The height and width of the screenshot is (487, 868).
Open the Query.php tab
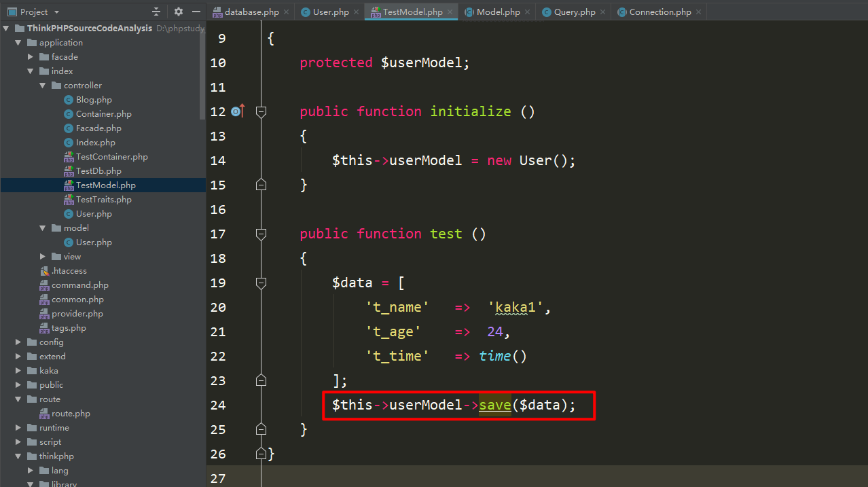click(575, 12)
